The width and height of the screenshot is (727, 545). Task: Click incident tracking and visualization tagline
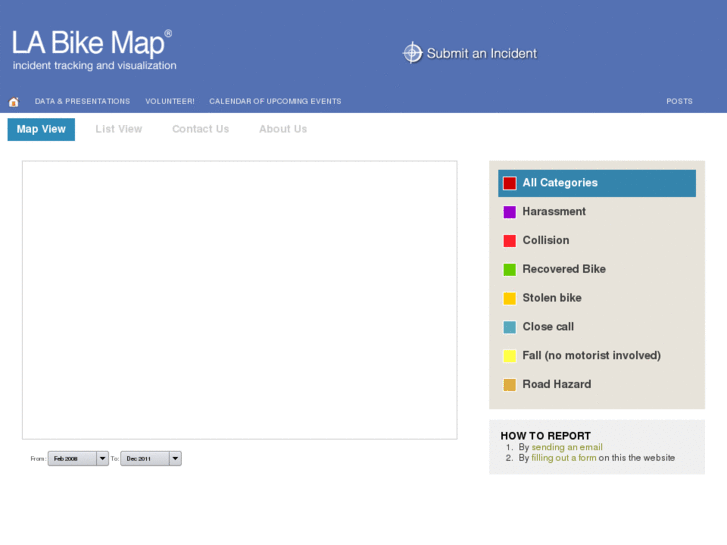point(95,65)
